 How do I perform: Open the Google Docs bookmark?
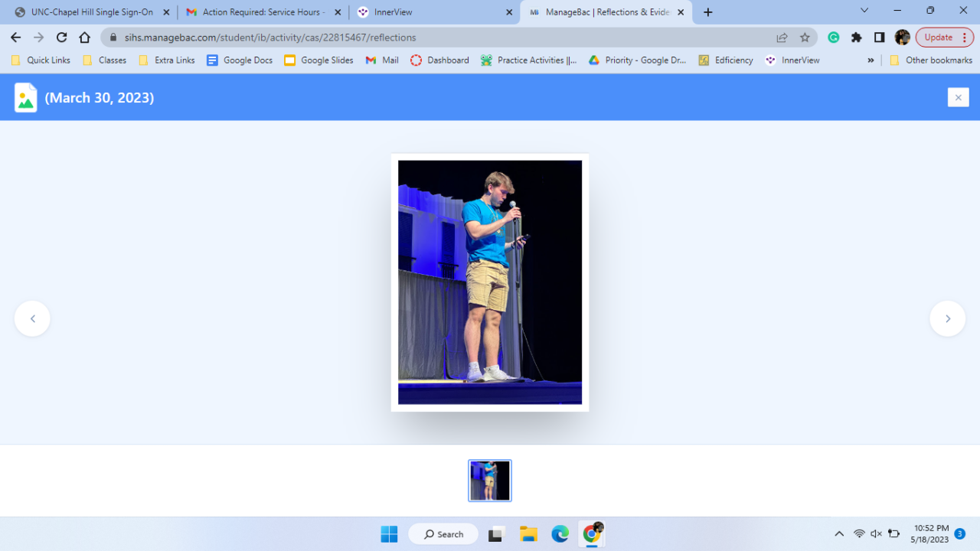pyautogui.click(x=240, y=60)
